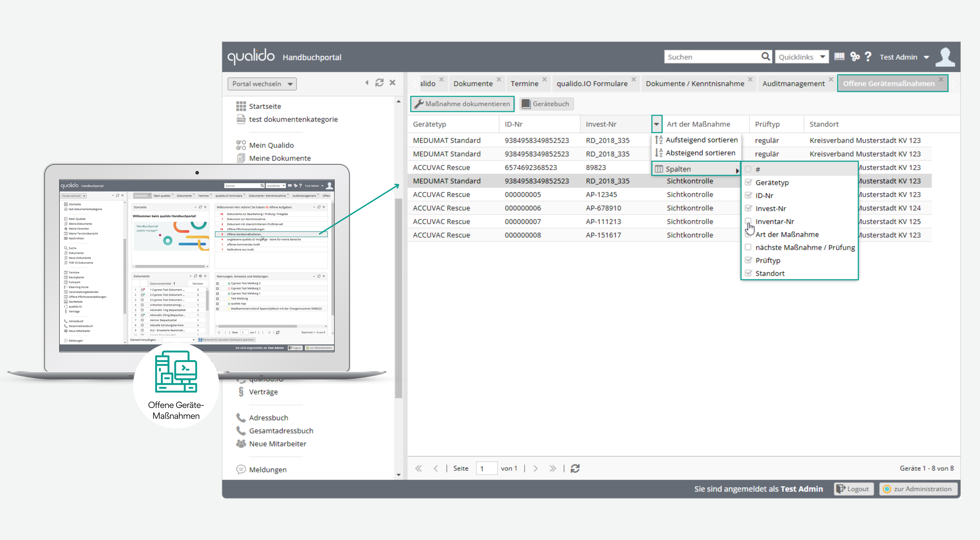Toggle the Prüftyp column checkbox

tap(748, 260)
